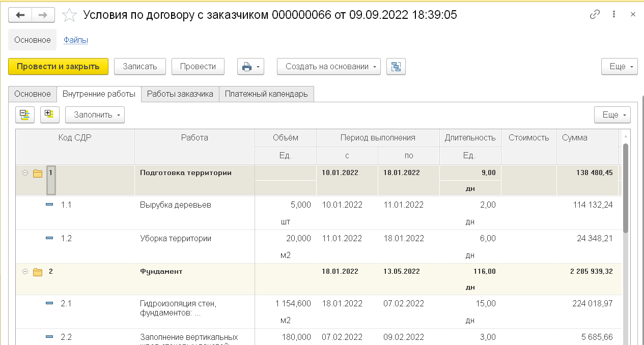
Task: Switch to Платежный календарь tab
Action: [266, 94]
